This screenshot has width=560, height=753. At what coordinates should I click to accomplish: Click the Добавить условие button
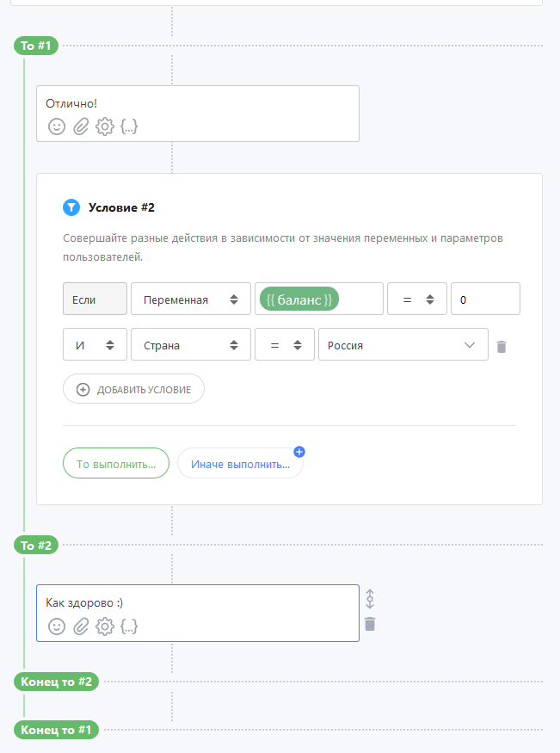133,389
